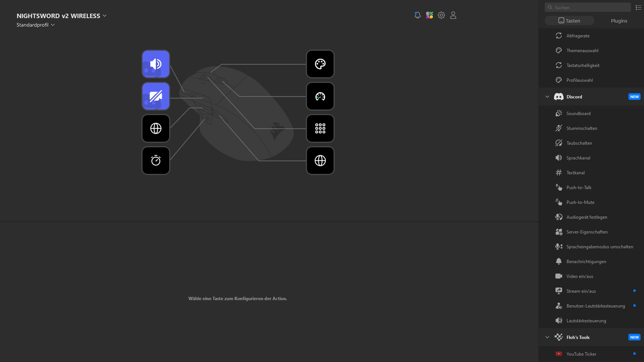Viewport: 644px width, 362px height.
Task: Switch to the Tasten tab
Action: (569, 21)
